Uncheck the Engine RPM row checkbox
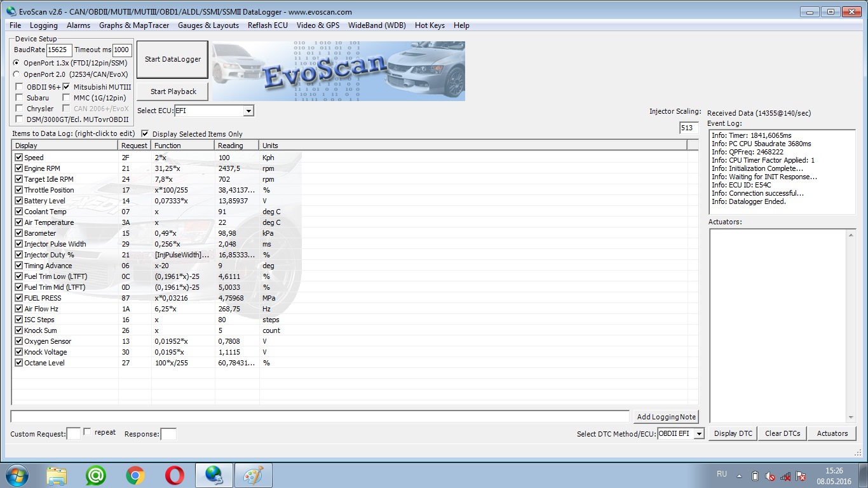 point(18,168)
